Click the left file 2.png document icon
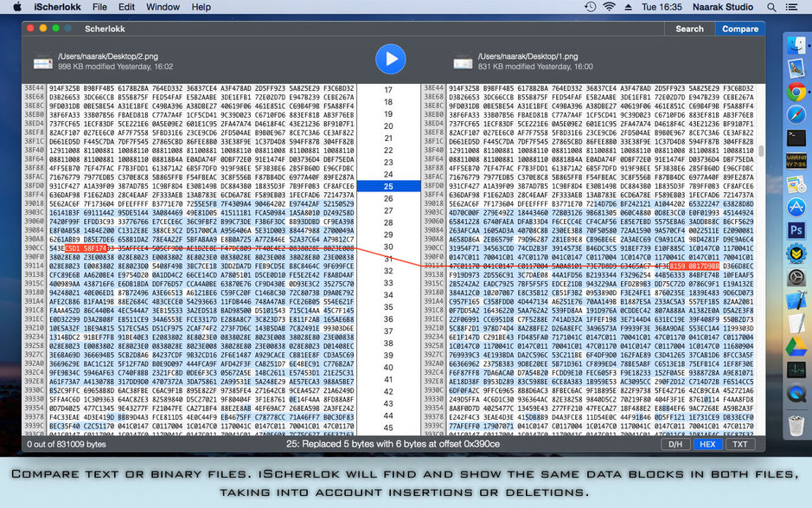812x508 pixels. [42, 61]
